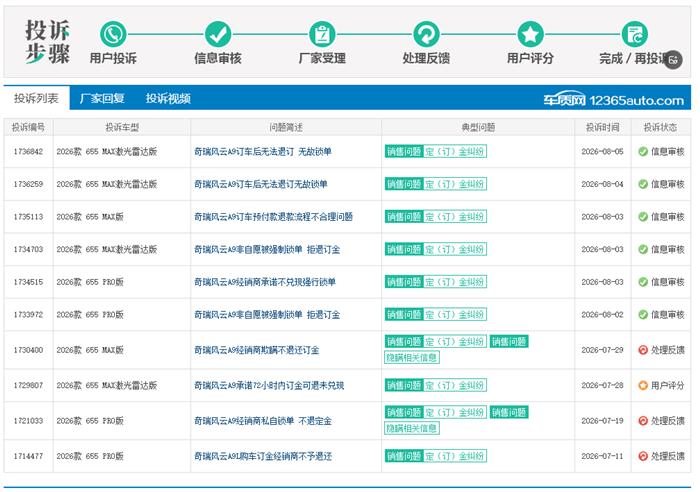
Task: Open the complaint link in row 1733972
Action: [267, 314]
